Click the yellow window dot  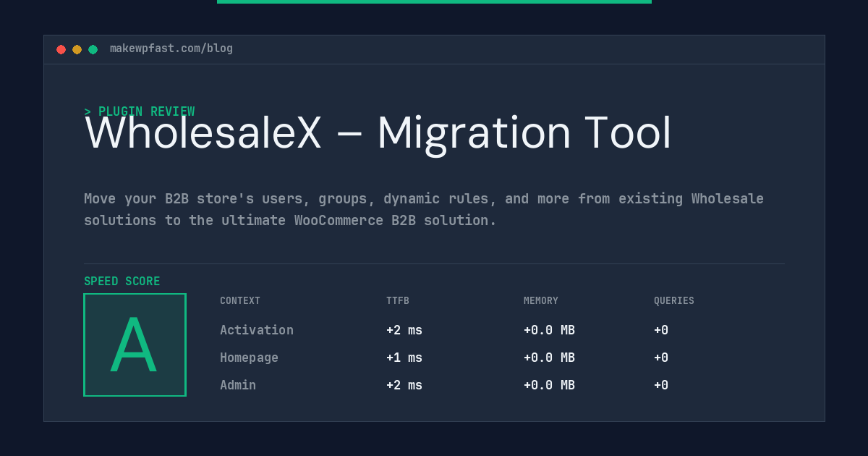click(x=77, y=49)
